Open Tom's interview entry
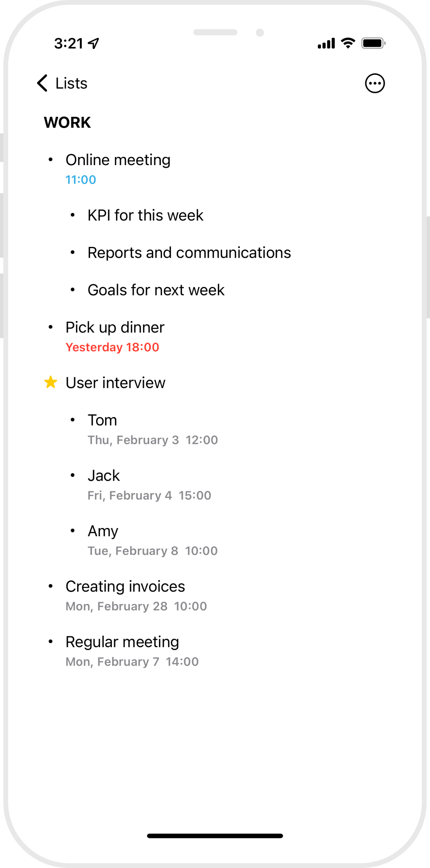The image size is (430, 868). 102,420
